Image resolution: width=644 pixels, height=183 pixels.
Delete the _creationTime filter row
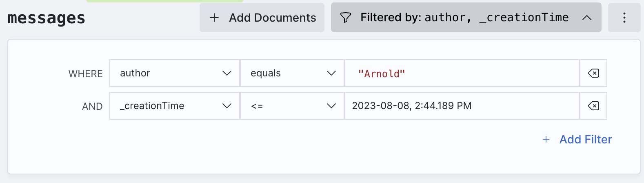pyautogui.click(x=593, y=106)
